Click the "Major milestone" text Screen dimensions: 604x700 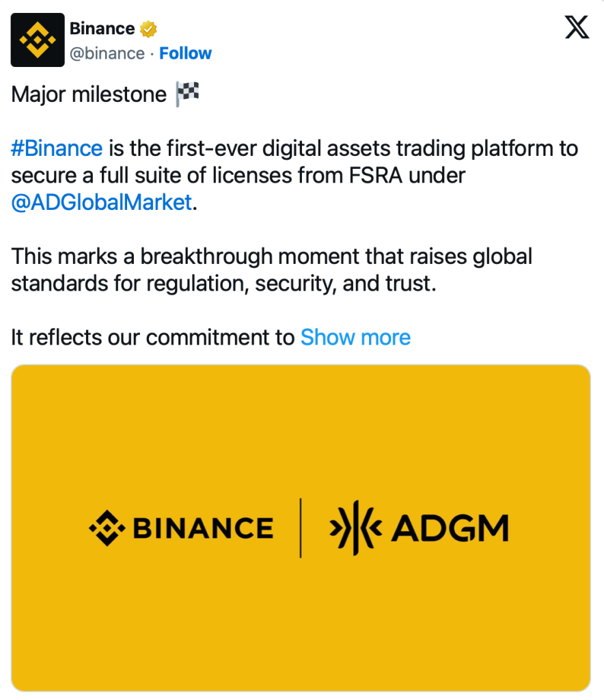[89, 94]
